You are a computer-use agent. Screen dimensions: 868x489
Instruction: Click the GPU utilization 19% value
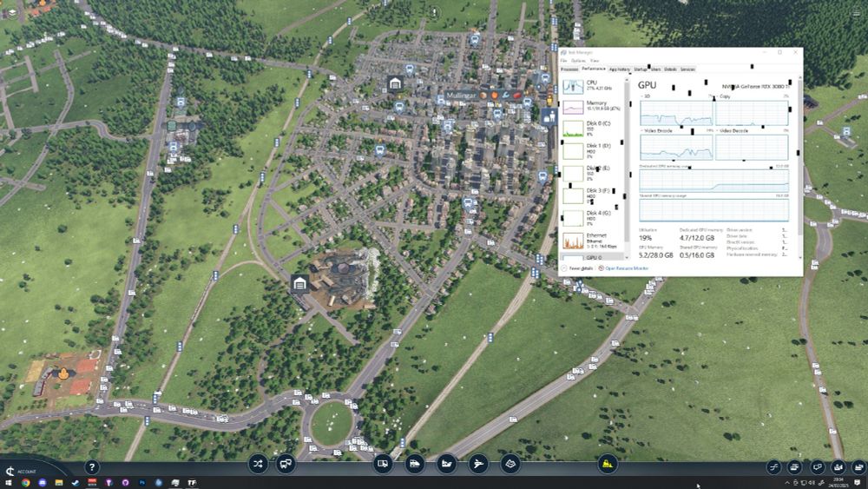(x=646, y=238)
